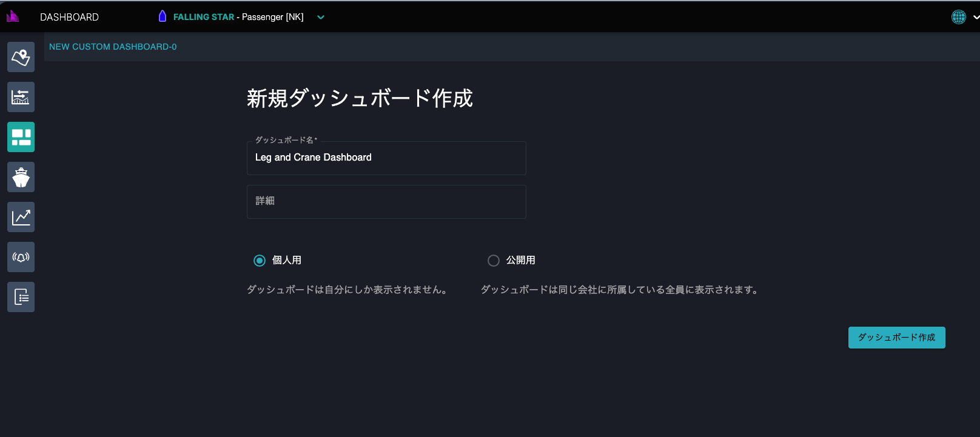Select the dashboard grid sidebar icon
The height and width of the screenshot is (437, 980).
pos(21,137)
